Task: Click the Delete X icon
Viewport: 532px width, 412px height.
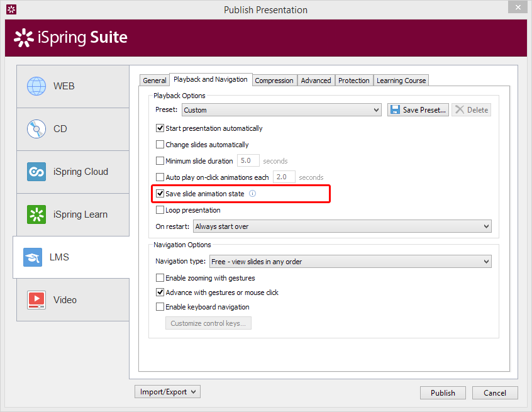Action: [460, 109]
